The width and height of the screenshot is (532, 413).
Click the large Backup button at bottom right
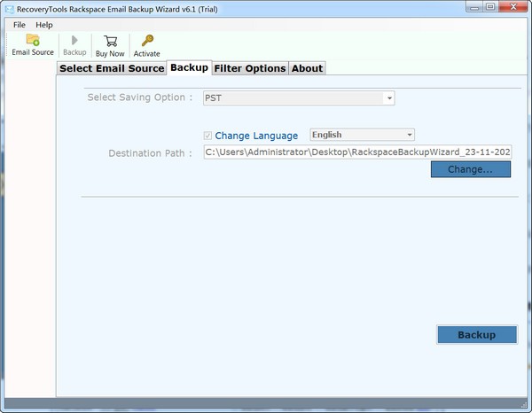tap(477, 334)
